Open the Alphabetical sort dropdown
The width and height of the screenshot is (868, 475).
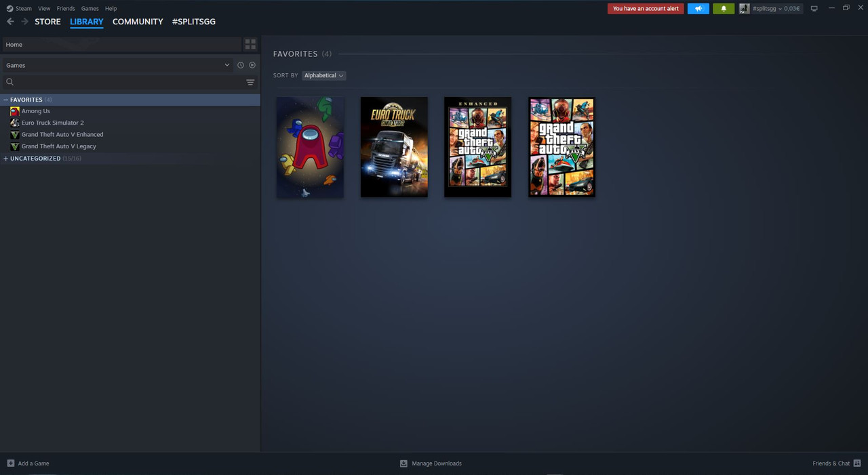323,75
